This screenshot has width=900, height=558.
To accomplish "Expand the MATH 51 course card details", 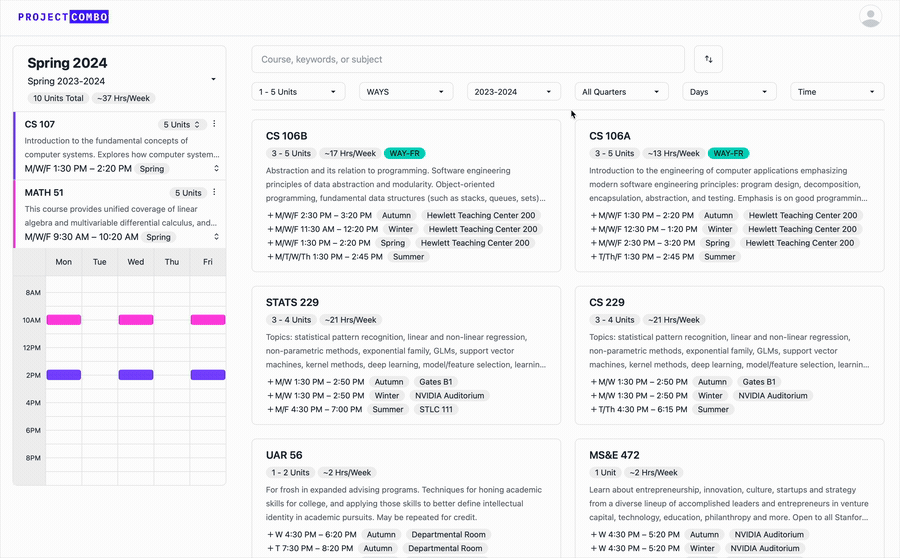I will 217,237.
